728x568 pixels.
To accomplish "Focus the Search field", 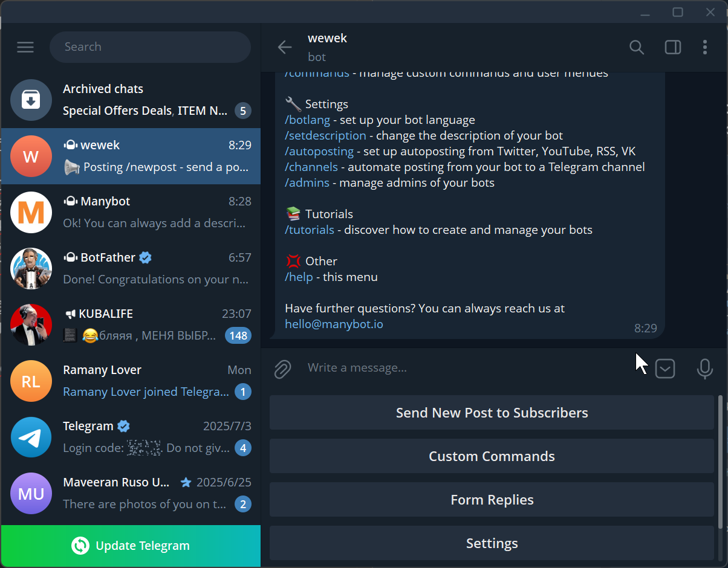I will coord(150,47).
